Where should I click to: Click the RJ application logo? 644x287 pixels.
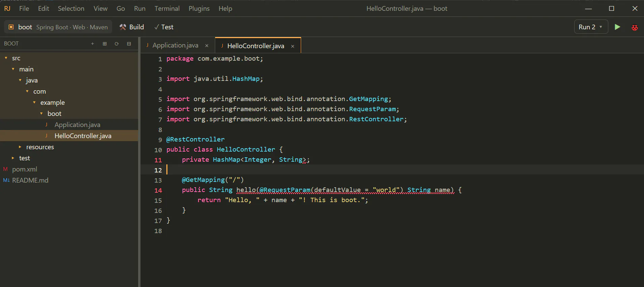click(x=7, y=8)
